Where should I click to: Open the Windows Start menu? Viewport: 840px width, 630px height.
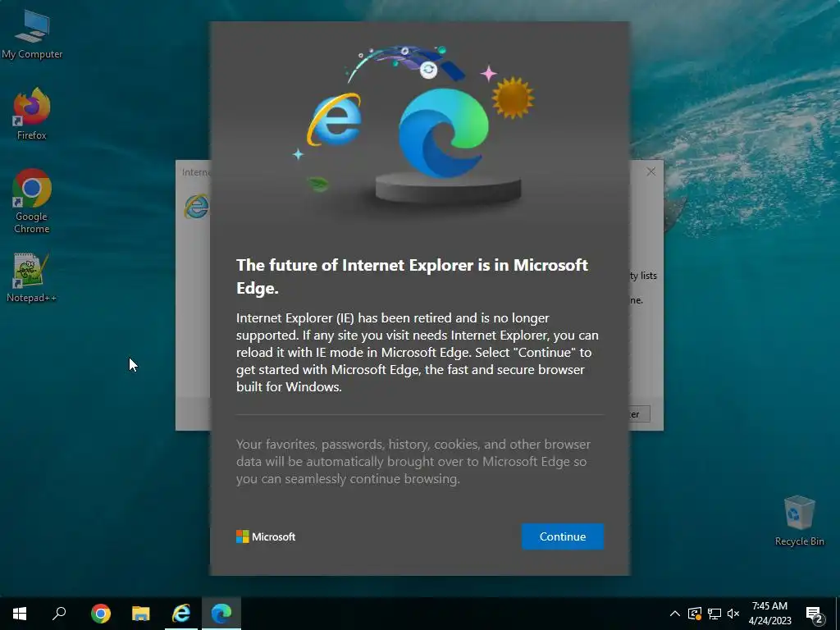pos(20,614)
